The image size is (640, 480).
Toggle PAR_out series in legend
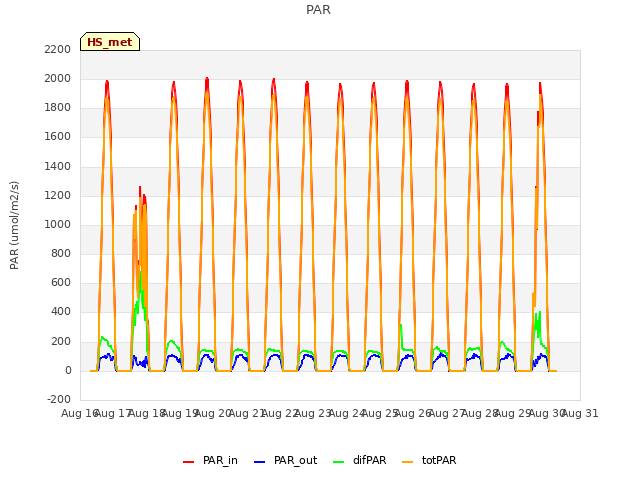point(285,460)
